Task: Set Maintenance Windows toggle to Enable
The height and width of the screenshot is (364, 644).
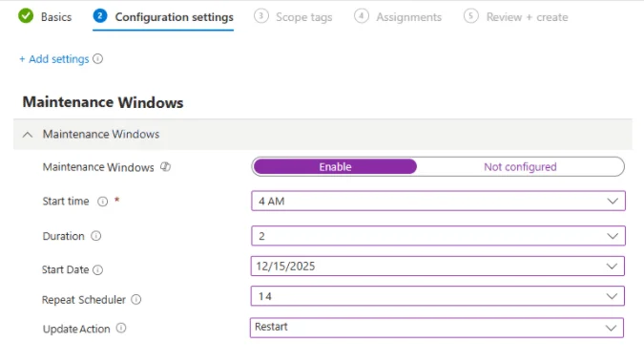Action: pos(335,166)
